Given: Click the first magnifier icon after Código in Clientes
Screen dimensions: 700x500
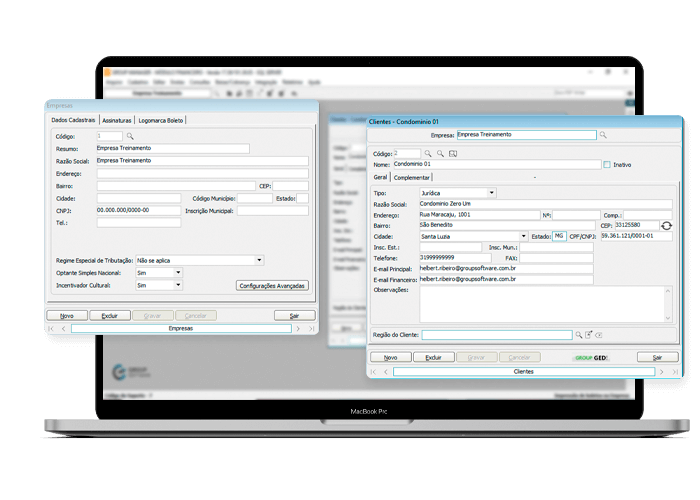Looking at the screenshot, I should 428,154.
